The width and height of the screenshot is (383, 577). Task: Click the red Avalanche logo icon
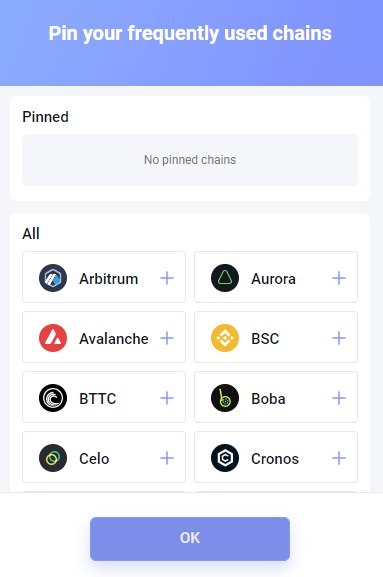(53, 338)
